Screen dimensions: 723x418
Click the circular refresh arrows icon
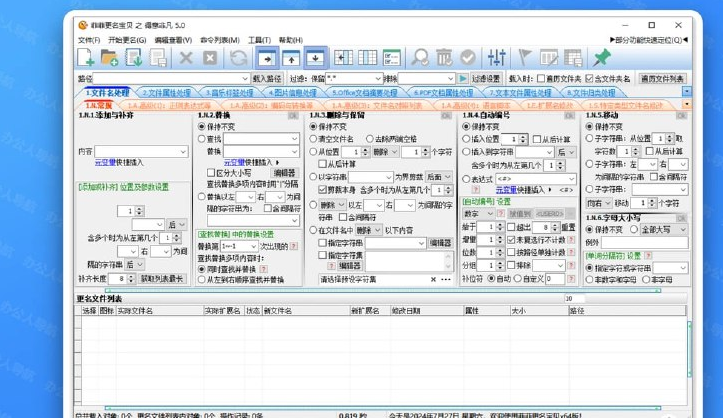[x=238, y=58]
